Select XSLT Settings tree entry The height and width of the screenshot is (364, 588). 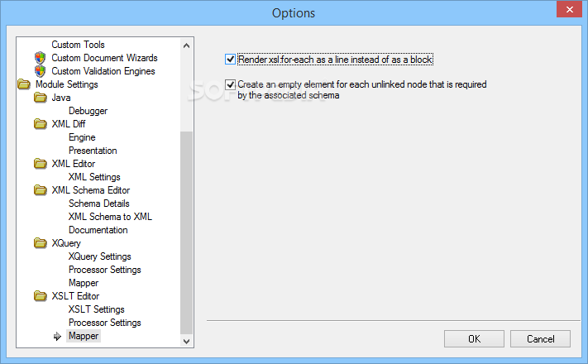pyautogui.click(x=97, y=309)
